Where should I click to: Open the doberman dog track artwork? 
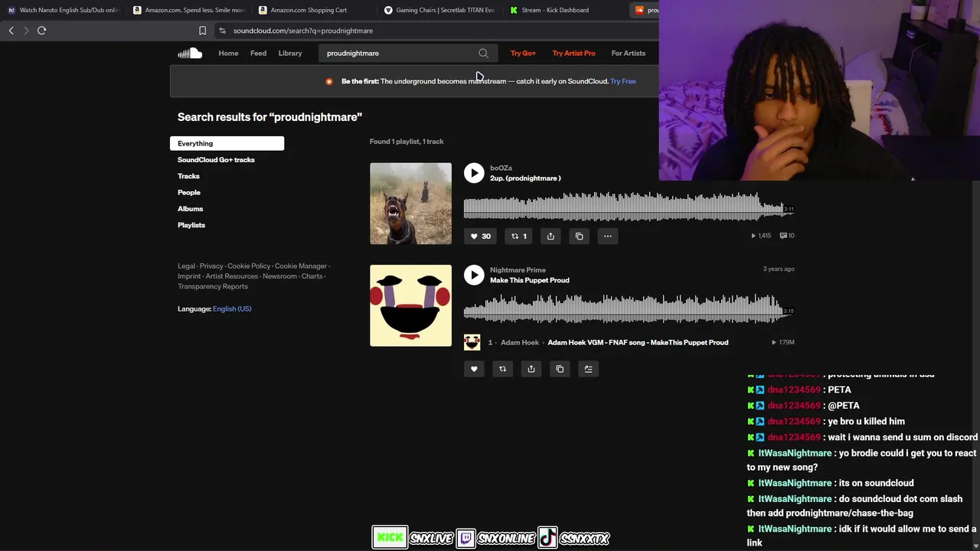410,204
